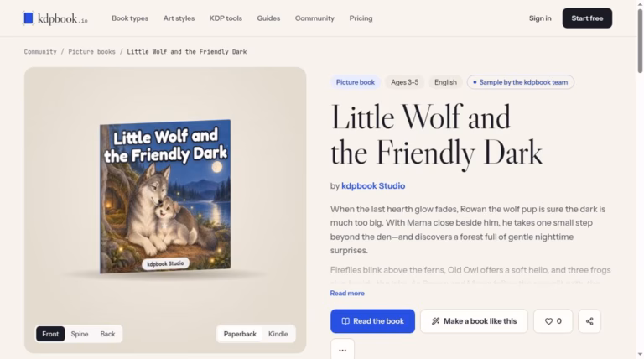This screenshot has width=644, height=359.
Task: Click Sample by the kdpbook team badge
Action: pos(521,82)
